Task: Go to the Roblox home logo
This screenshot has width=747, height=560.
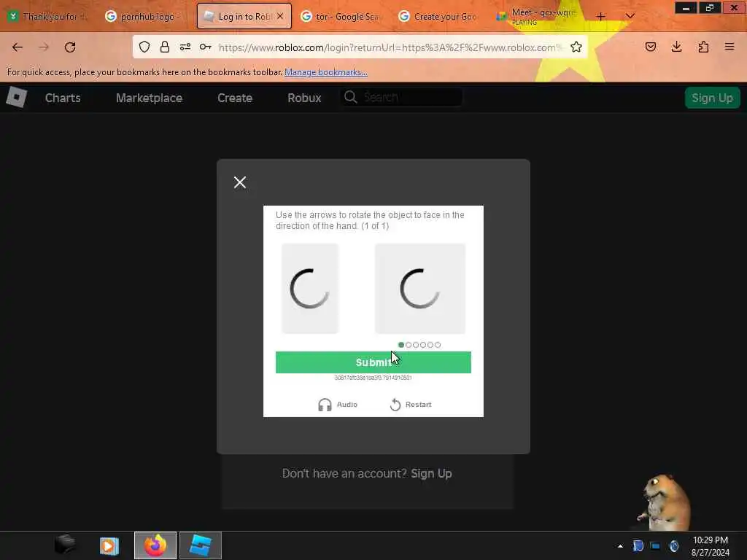Action: [17, 98]
